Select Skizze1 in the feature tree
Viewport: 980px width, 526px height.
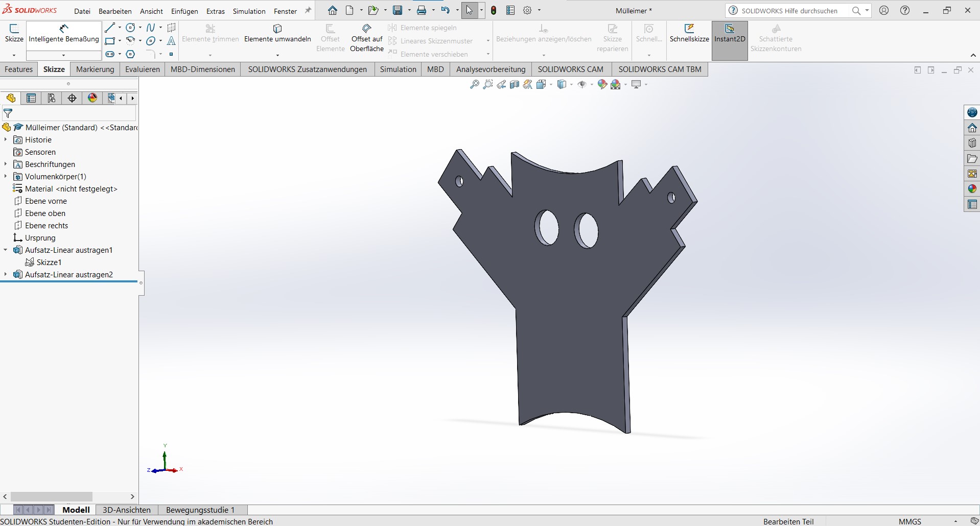(49, 262)
